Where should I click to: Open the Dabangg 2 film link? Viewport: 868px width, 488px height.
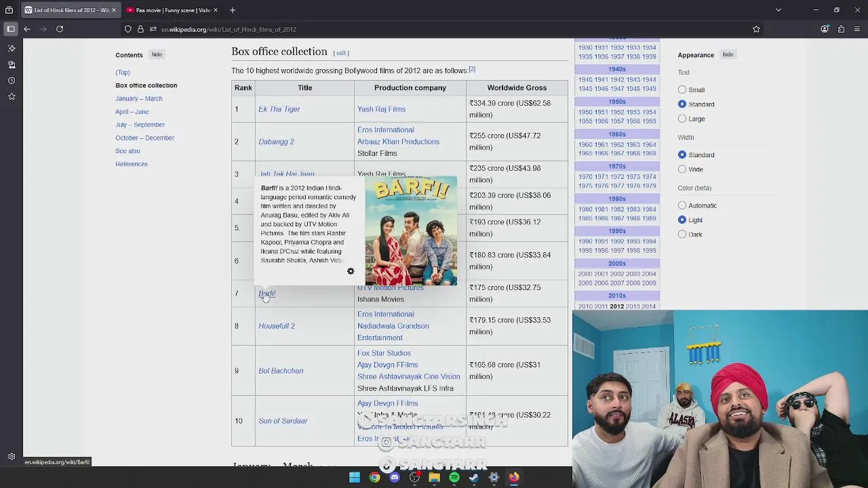click(x=276, y=142)
